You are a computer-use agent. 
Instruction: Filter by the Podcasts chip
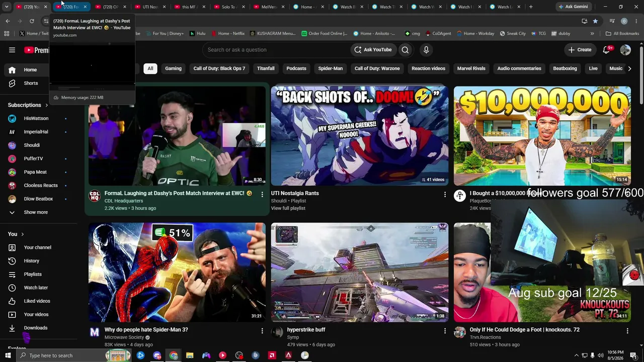(296, 68)
